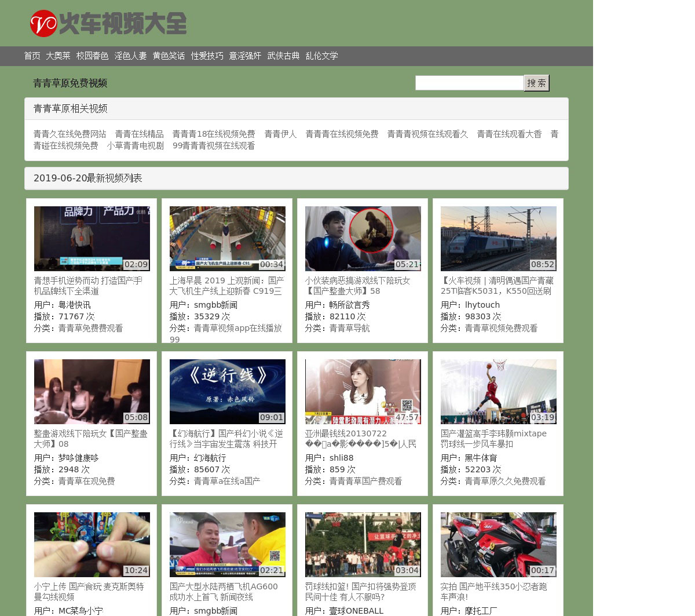
Task: Select the 武侠古典 navigation item
Action: (x=283, y=56)
